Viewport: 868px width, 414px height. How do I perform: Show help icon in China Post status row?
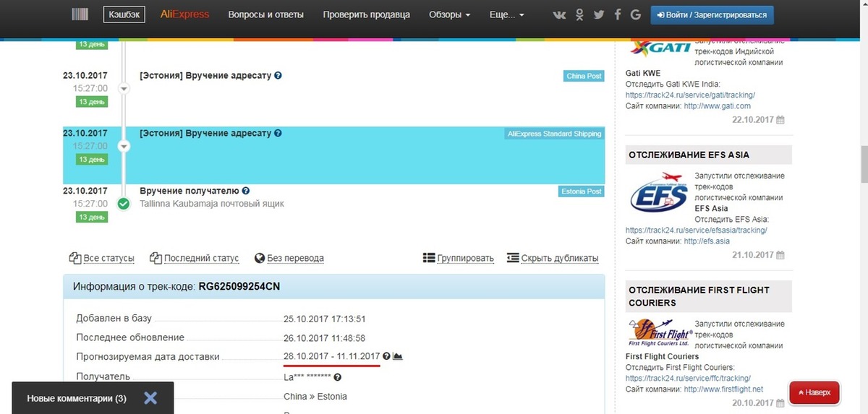tap(278, 75)
